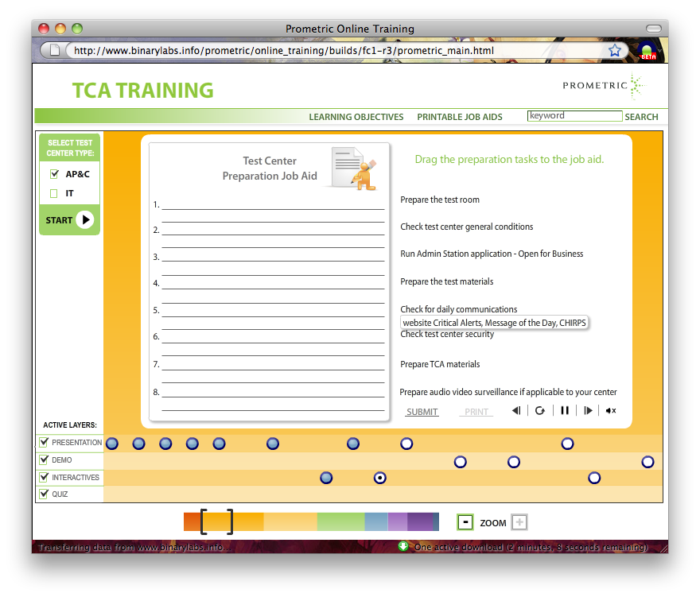This screenshot has height=597, width=700.
Task: Check the IT test center type
Action: tap(55, 193)
